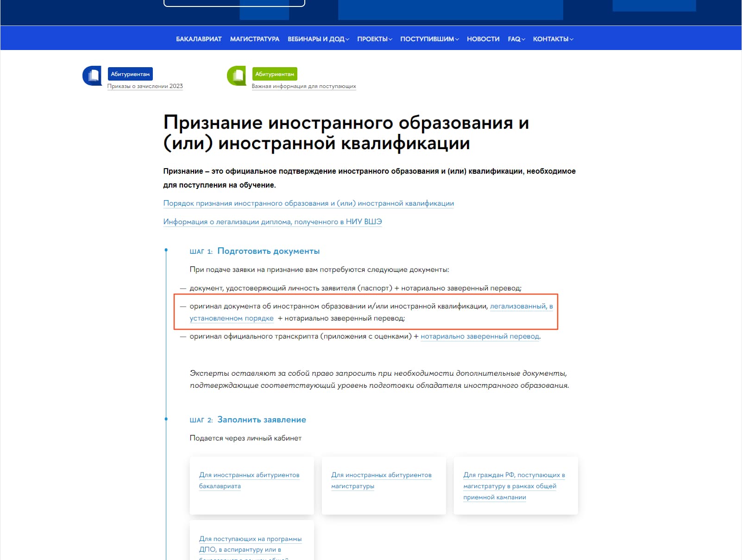742x560 pixels.
Task: Open Информация о легализации диплома link
Action: click(x=272, y=222)
